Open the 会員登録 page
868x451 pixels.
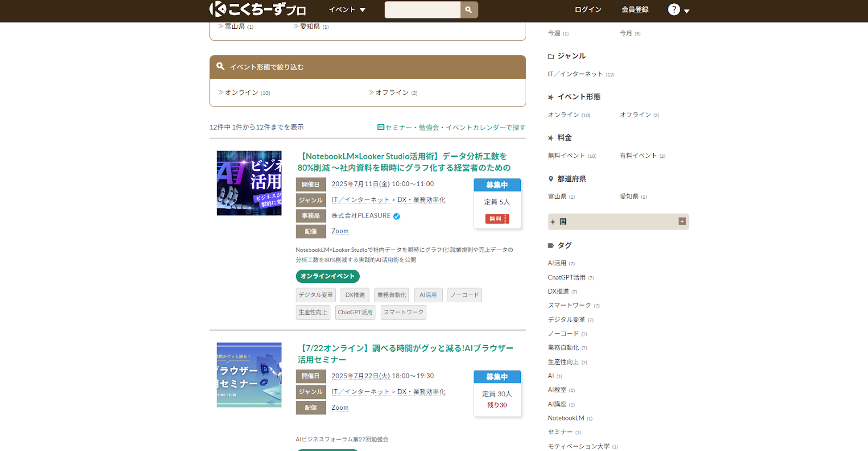pos(635,10)
